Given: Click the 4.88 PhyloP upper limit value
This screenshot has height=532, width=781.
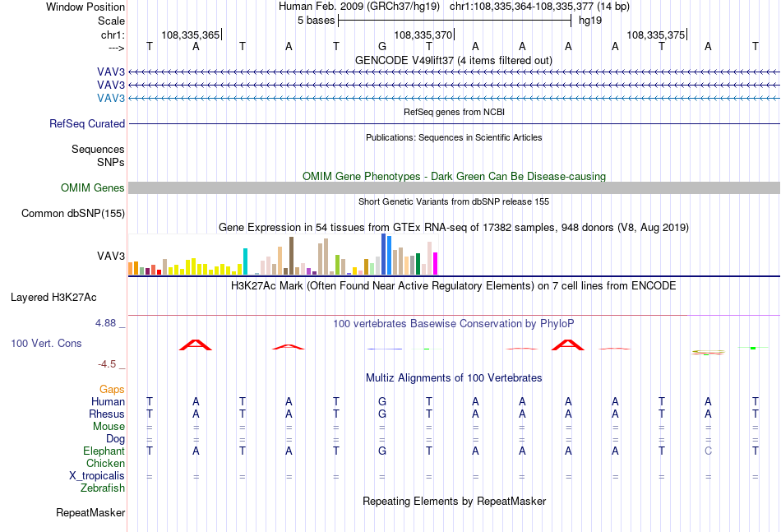Looking at the screenshot, I should (x=105, y=323).
